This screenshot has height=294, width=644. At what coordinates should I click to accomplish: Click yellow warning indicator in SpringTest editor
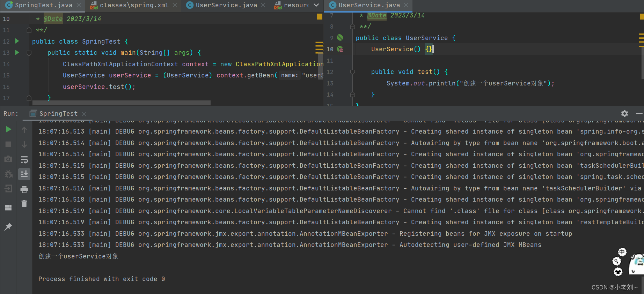[319, 16]
